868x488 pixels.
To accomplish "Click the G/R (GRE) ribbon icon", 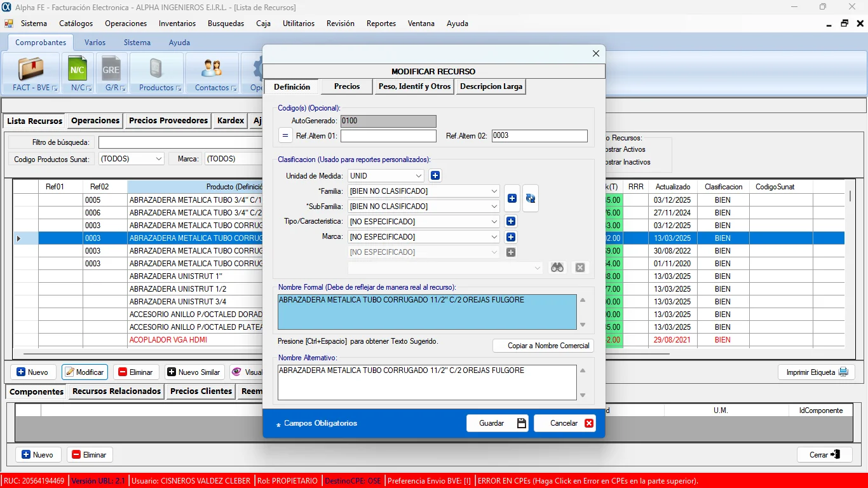I will coord(111,69).
